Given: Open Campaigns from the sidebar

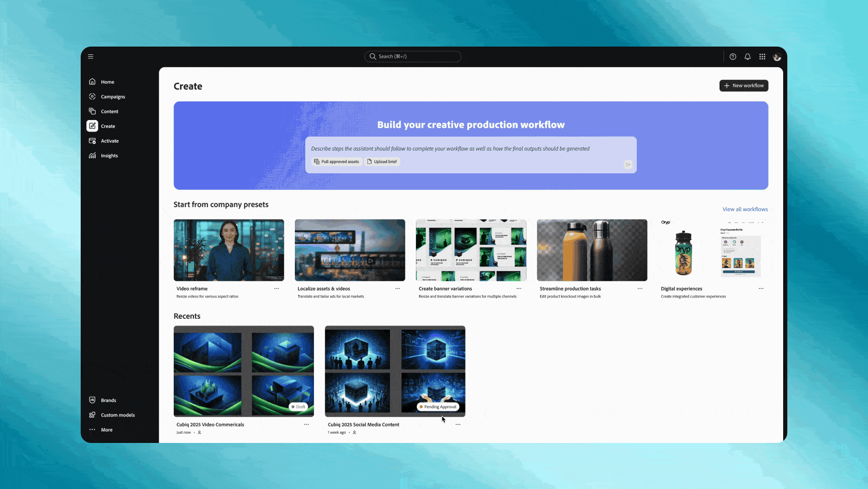Looking at the screenshot, I should coord(112,97).
